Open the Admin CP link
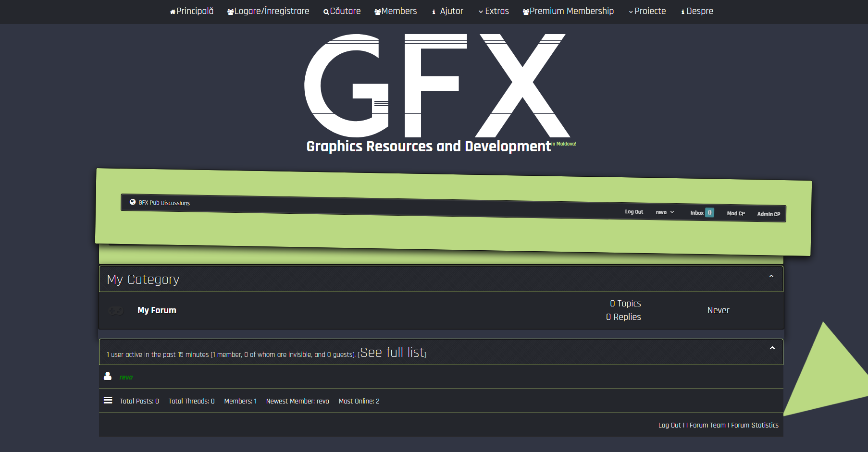 coord(769,214)
